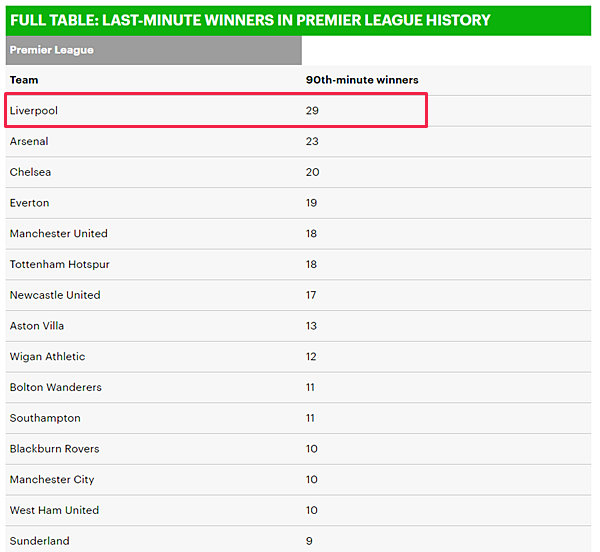Click the green full table title banner
The width and height of the screenshot is (600, 552).
point(298,21)
